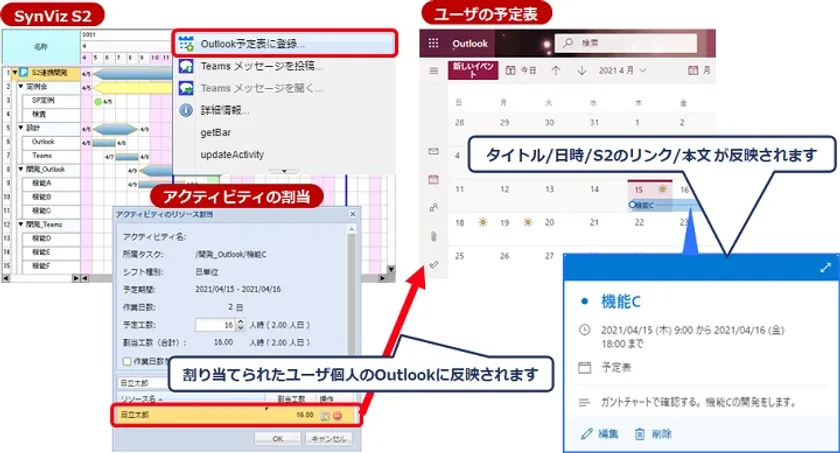Collapse the 設計 task group
This screenshot has height=453, width=840.
(x=21, y=127)
